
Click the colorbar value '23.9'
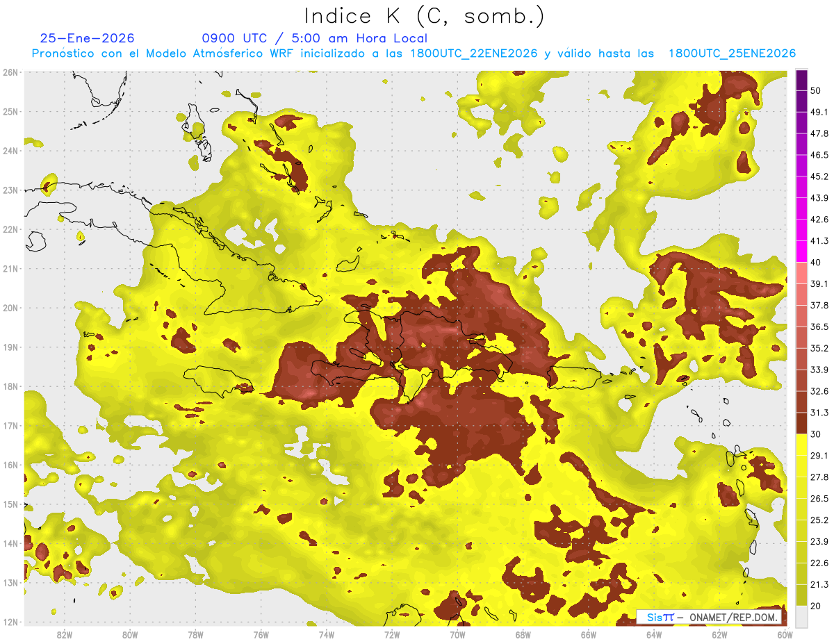pyautogui.click(x=819, y=541)
